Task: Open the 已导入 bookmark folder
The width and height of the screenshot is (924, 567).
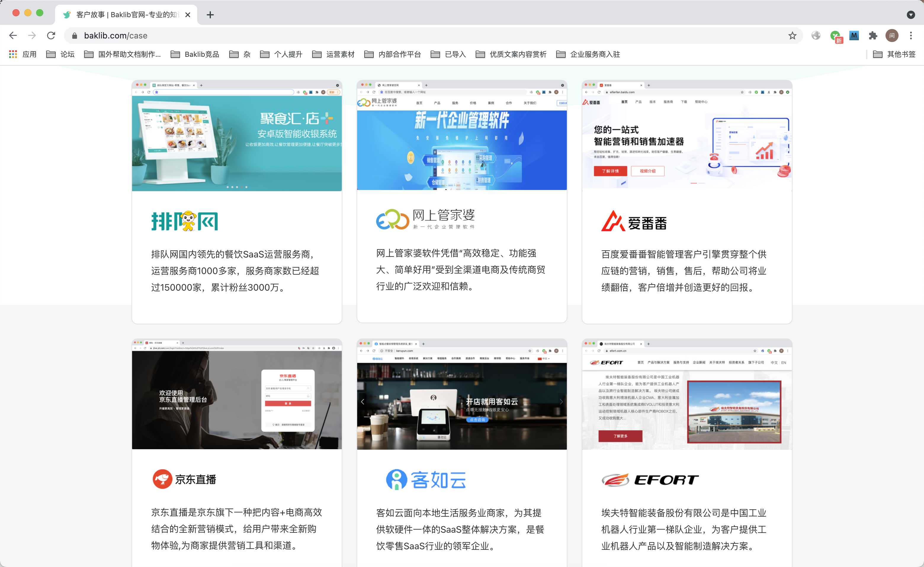Action: [448, 54]
